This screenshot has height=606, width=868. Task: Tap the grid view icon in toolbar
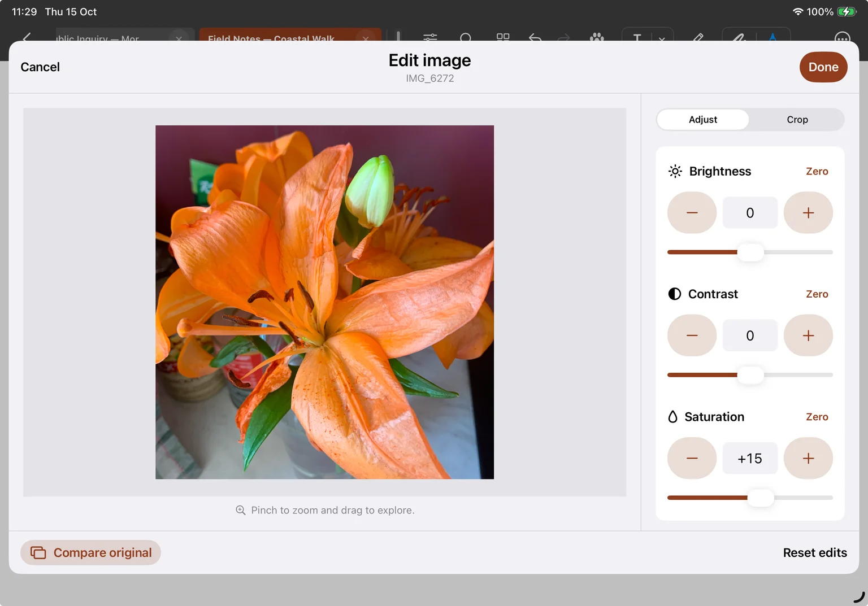[502, 37]
